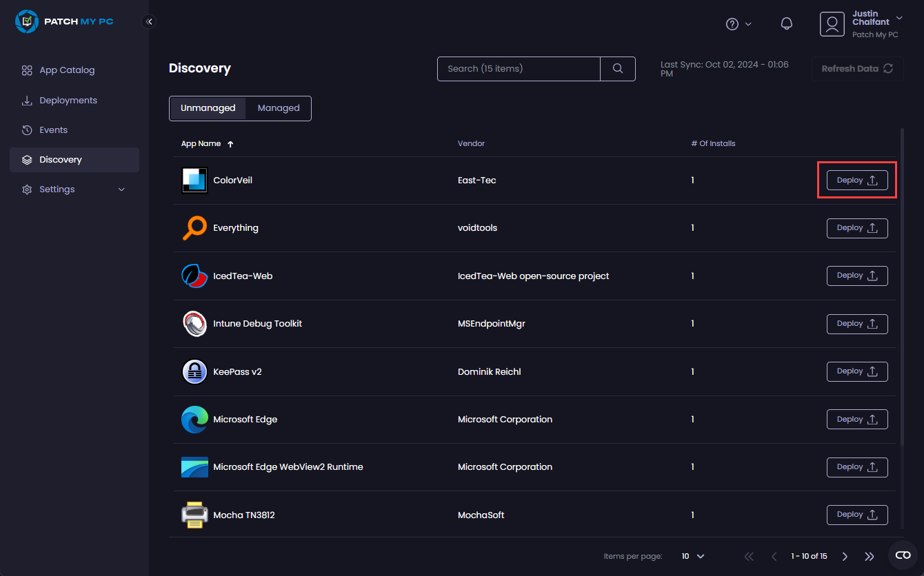
Task: Click the Refresh Data button
Action: coord(857,68)
